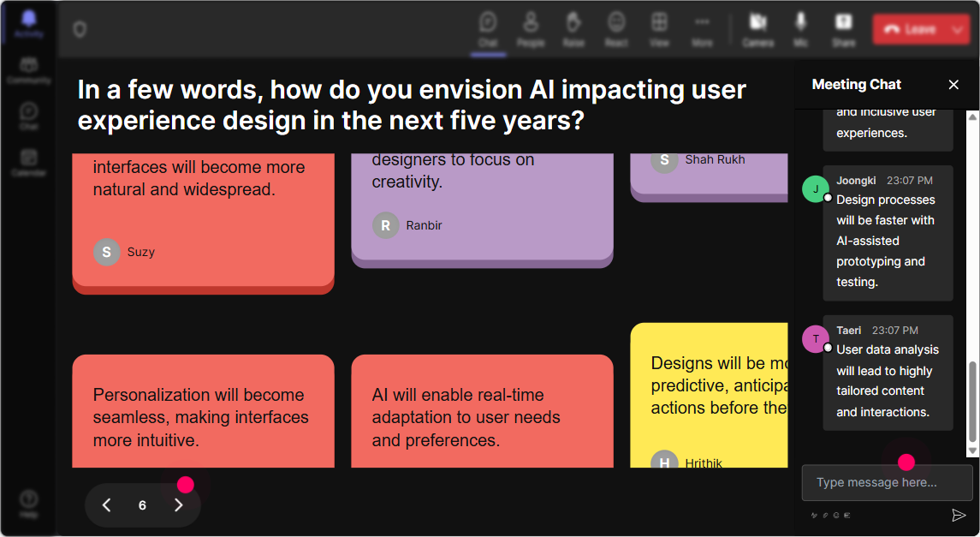
Task: Click Ranbir's avatar on the purple card
Action: 386,225
